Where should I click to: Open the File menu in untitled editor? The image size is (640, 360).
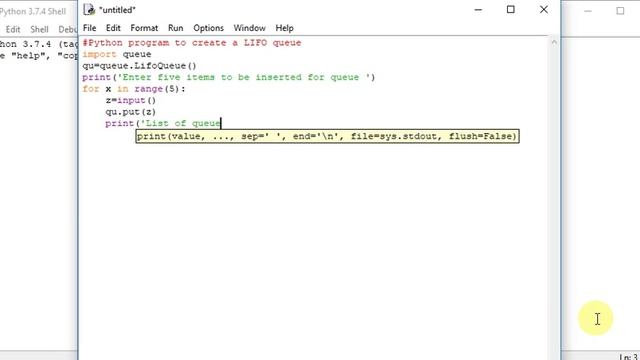[89, 28]
